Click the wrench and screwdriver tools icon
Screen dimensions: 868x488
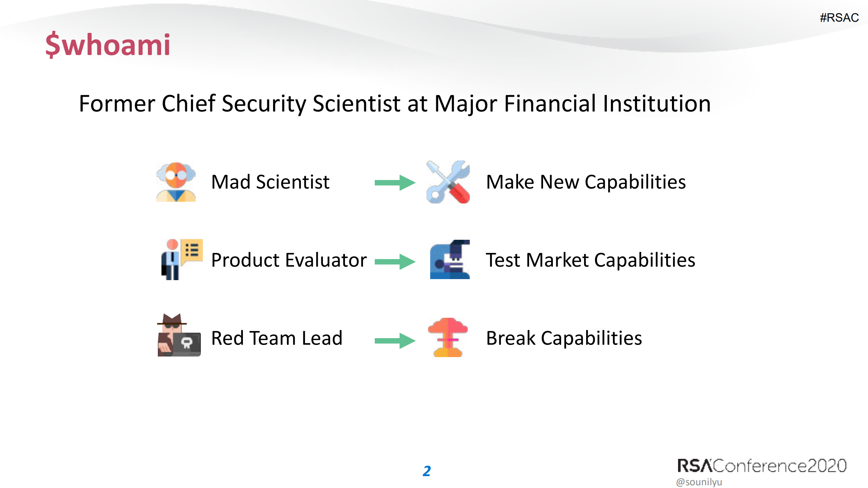point(448,182)
